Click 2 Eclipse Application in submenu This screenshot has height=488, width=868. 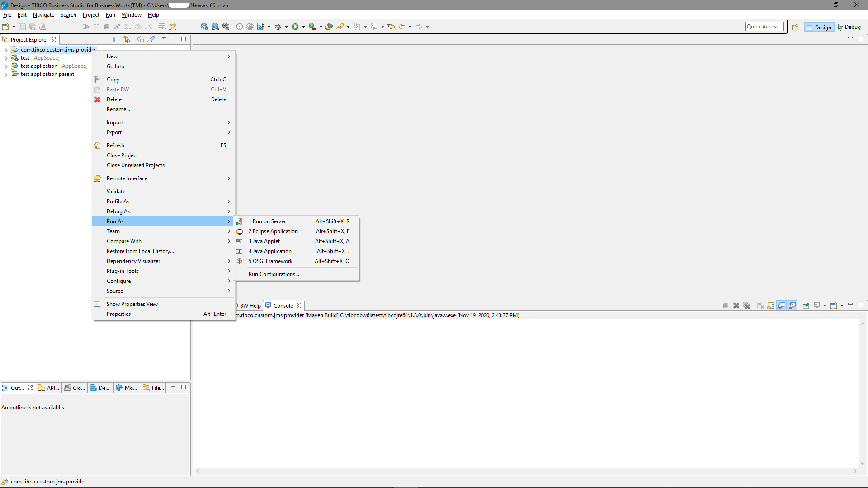pos(297,231)
